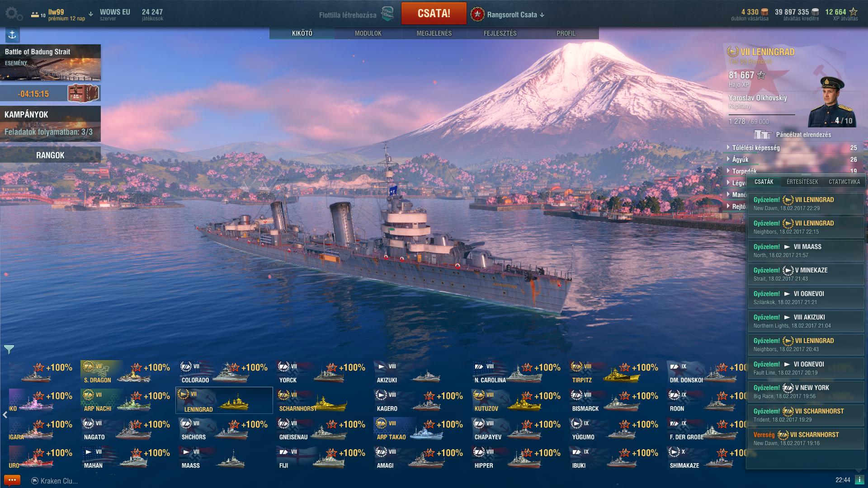The height and width of the screenshot is (488, 868).
Task: Switch to the MODULOK tab
Action: (368, 33)
